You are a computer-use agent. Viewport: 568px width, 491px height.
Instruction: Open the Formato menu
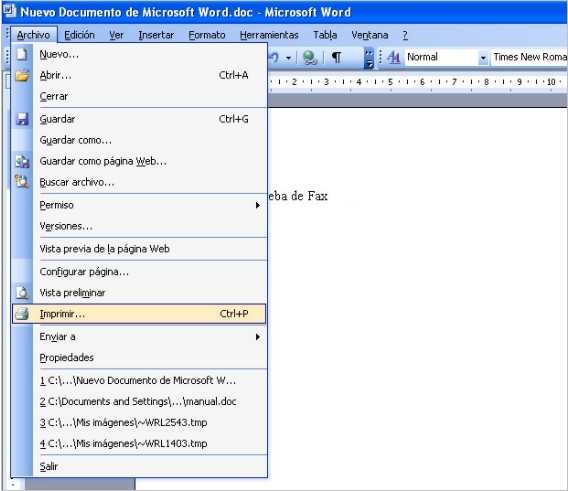(x=206, y=35)
